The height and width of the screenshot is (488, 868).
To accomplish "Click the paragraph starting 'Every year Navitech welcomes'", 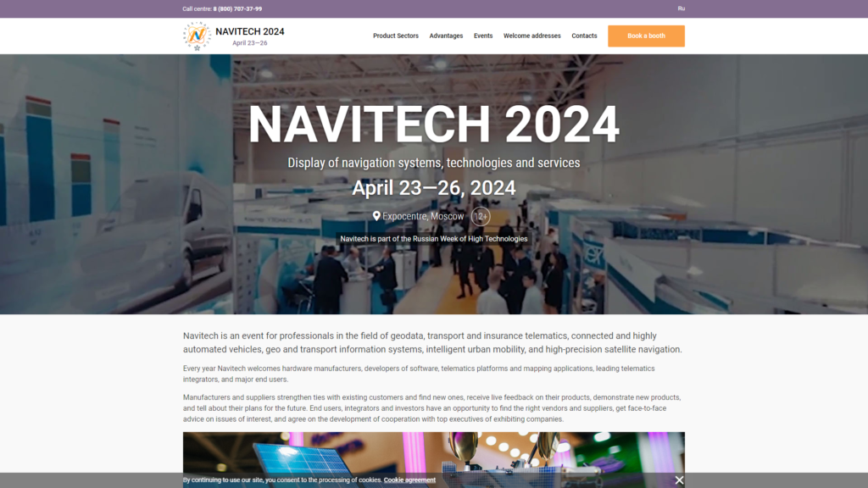I will coord(419,374).
